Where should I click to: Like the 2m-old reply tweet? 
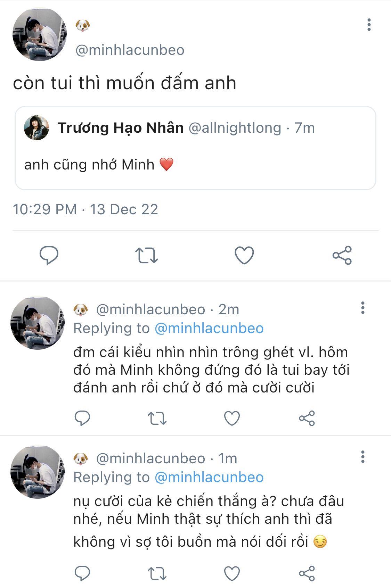click(x=232, y=418)
